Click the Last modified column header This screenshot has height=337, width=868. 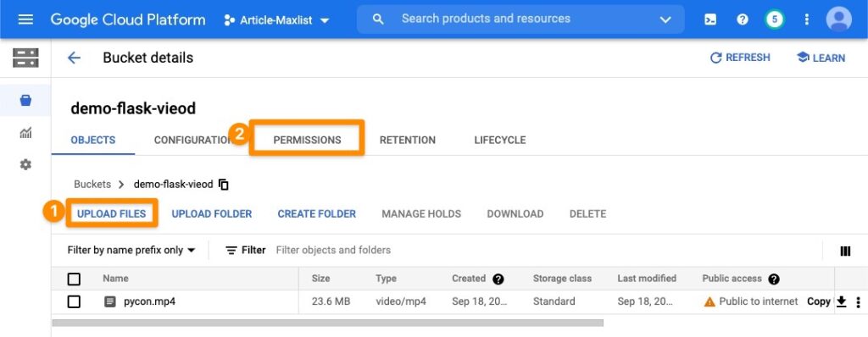pyautogui.click(x=647, y=279)
